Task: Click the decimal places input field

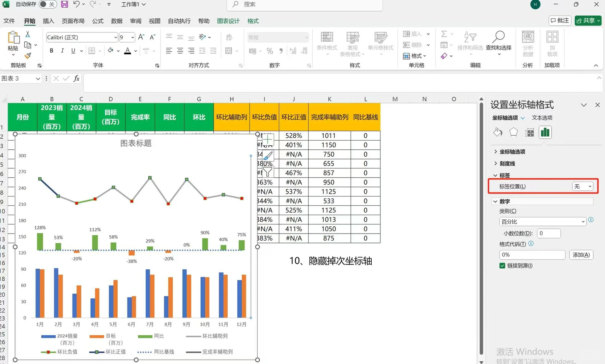Action: pyautogui.click(x=548, y=233)
